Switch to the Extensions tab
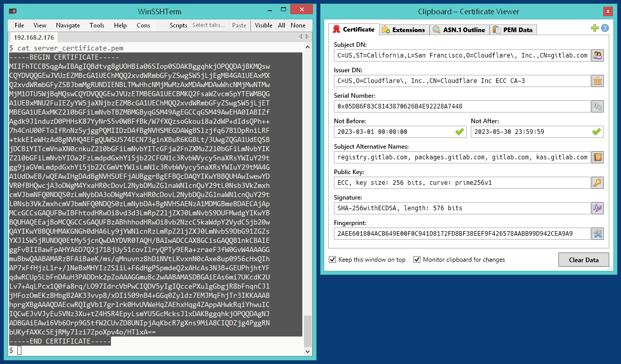Image resolution: width=621 pixels, height=364 pixels. point(404,30)
